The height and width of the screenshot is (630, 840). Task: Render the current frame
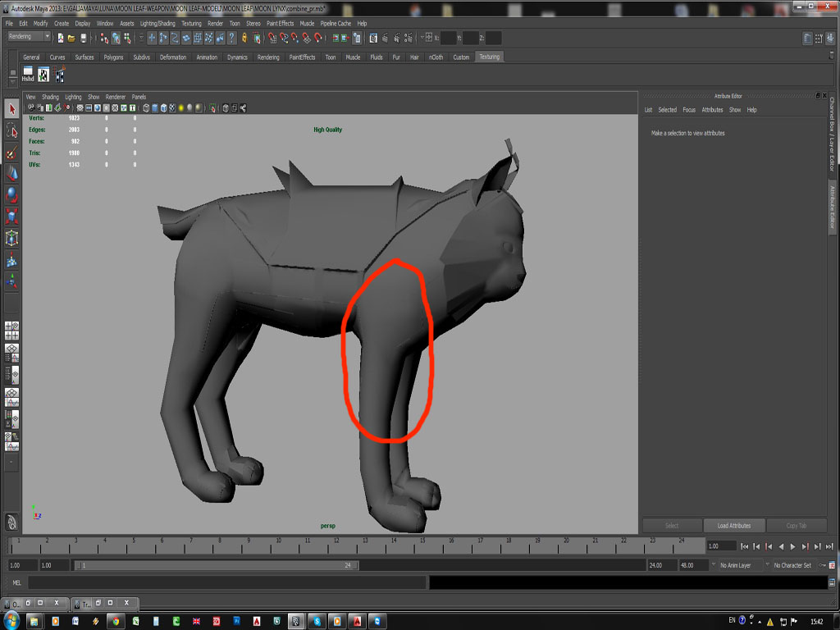coord(386,38)
